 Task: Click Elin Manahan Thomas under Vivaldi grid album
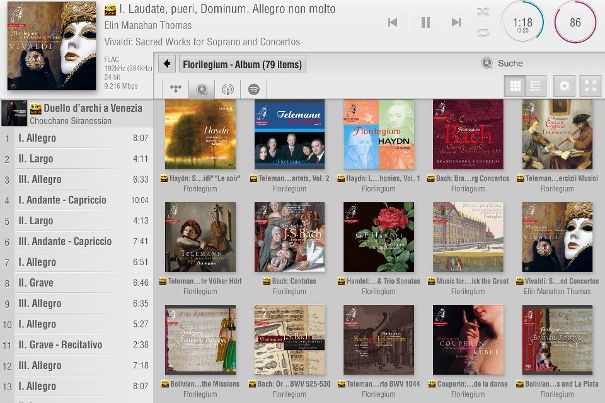(x=557, y=291)
